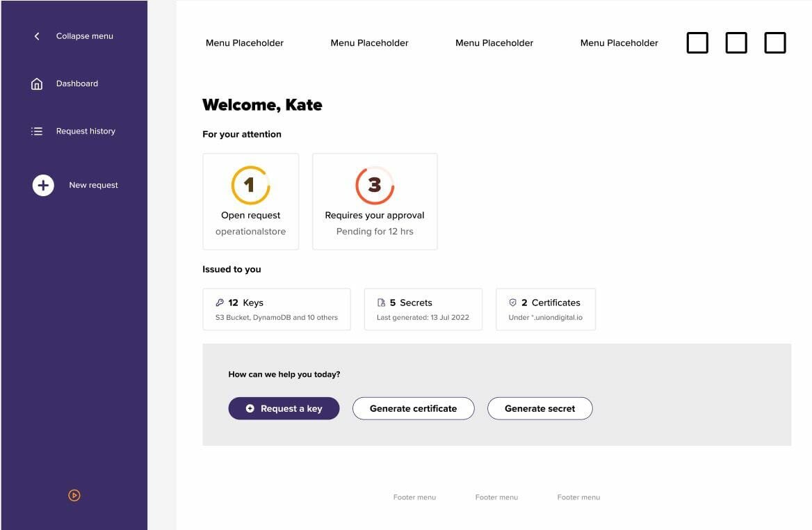
Task: Click the middle square icon in the header
Action: (736, 42)
